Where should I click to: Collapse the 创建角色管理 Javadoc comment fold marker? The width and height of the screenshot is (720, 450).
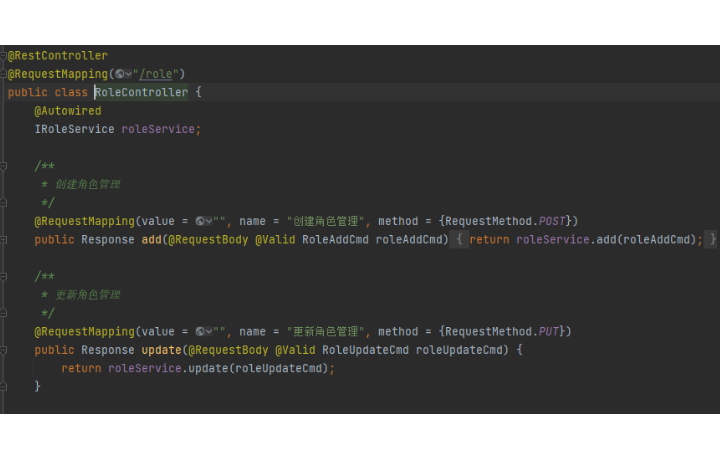(4, 166)
